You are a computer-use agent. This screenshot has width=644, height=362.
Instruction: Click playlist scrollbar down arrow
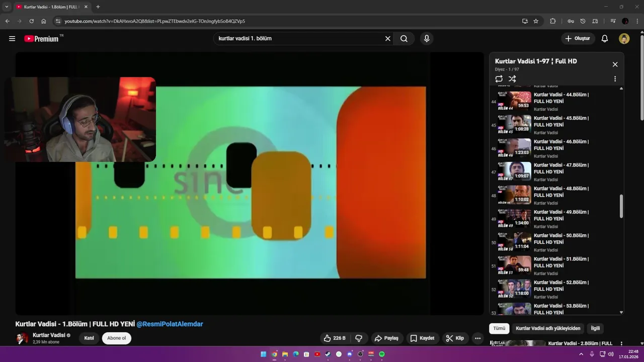(621, 312)
